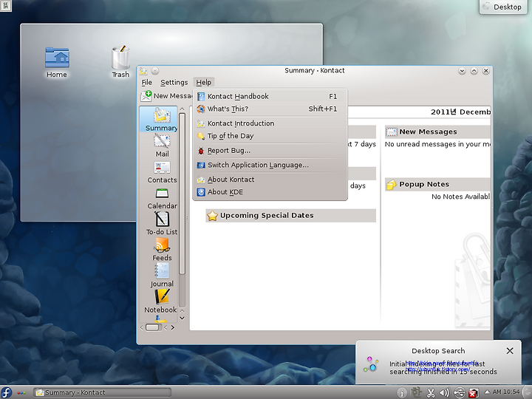Click Summary - Kontact taskbar entry

(x=102, y=392)
